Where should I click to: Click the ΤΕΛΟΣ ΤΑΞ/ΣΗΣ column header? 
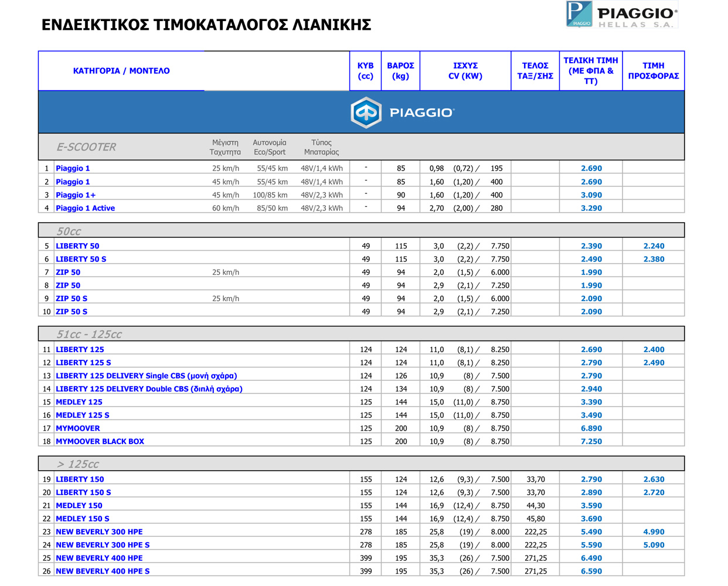pos(535,71)
